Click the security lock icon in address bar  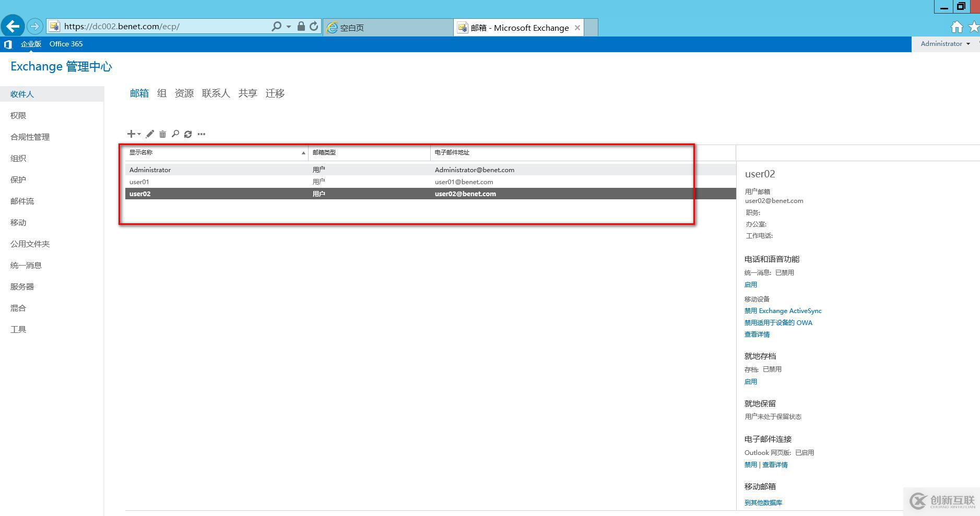pyautogui.click(x=301, y=26)
